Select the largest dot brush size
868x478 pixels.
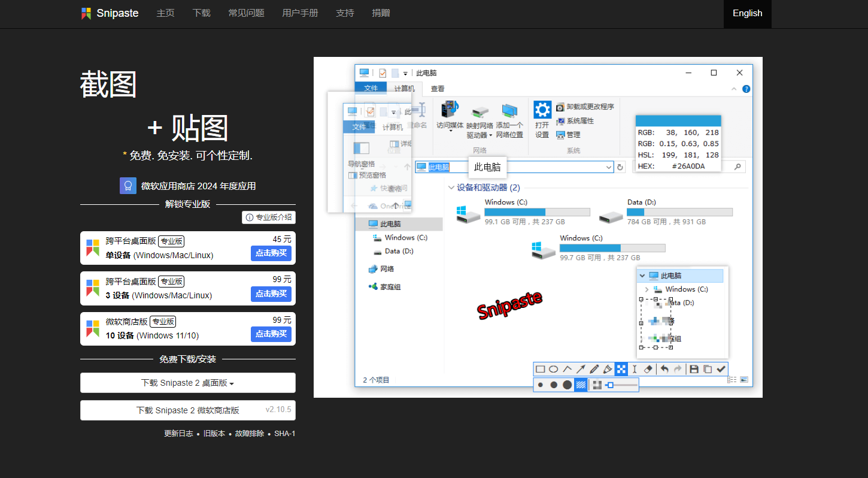[567, 385]
